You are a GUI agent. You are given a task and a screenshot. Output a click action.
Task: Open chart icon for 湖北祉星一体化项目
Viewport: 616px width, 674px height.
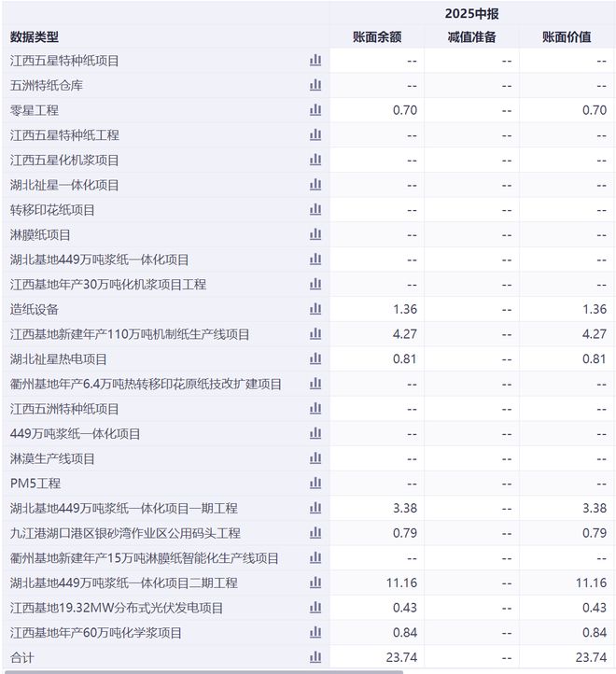coord(315,185)
